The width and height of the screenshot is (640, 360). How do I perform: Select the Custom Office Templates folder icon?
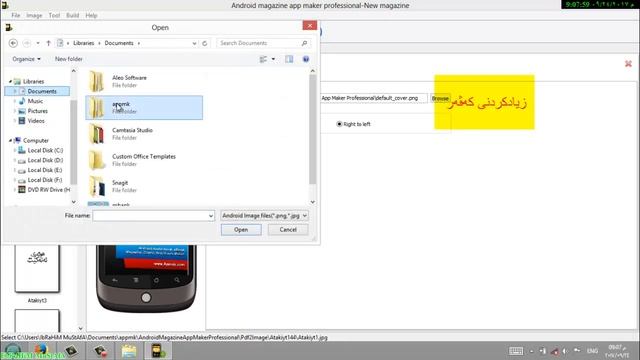[x=97, y=160]
